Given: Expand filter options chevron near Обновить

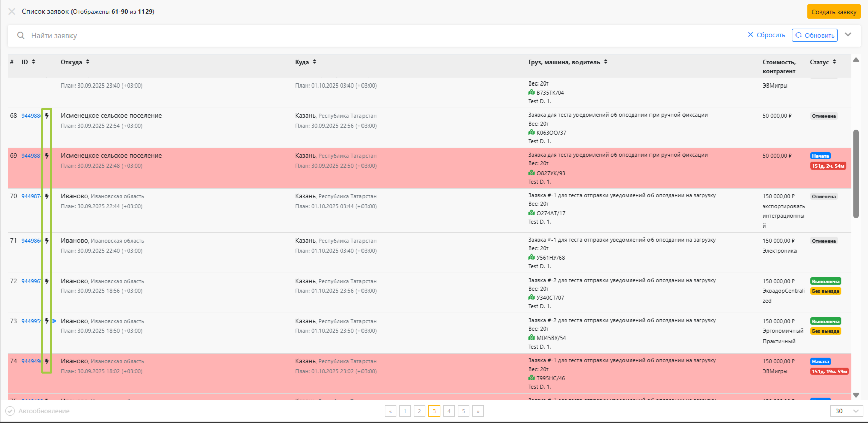Looking at the screenshot, I should coord(848,35).
